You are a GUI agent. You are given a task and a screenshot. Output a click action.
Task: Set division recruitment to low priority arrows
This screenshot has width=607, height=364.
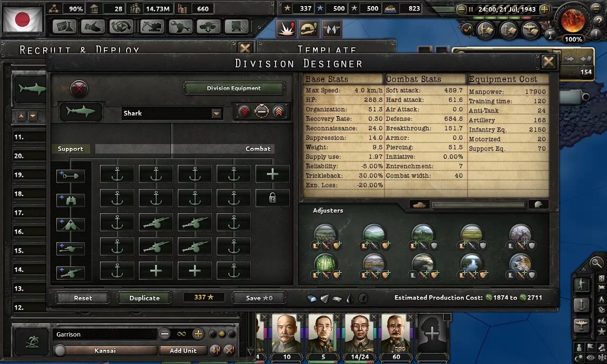pyautogui.click(x=245, y=112)
